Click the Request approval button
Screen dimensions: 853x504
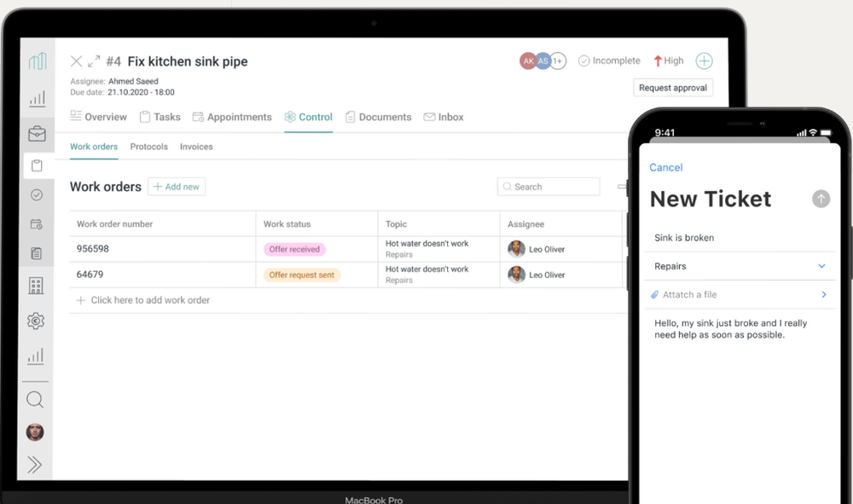click(673, 88)
